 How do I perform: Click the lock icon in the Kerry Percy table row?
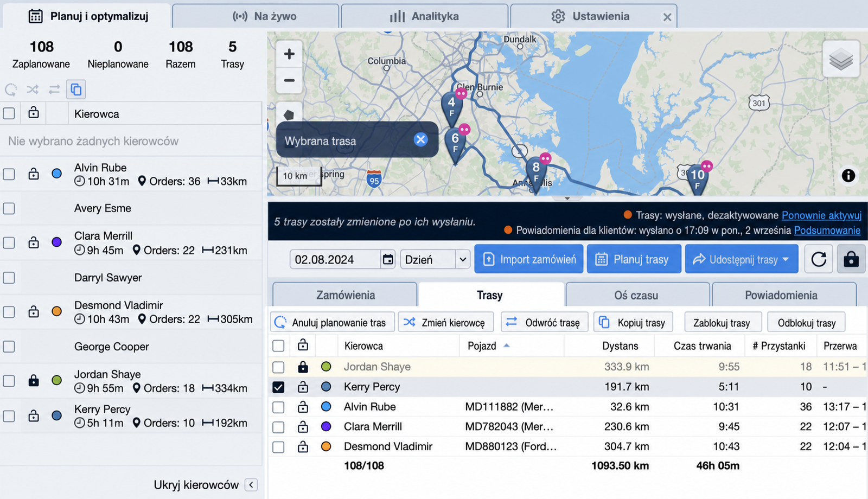pos(303,387)
